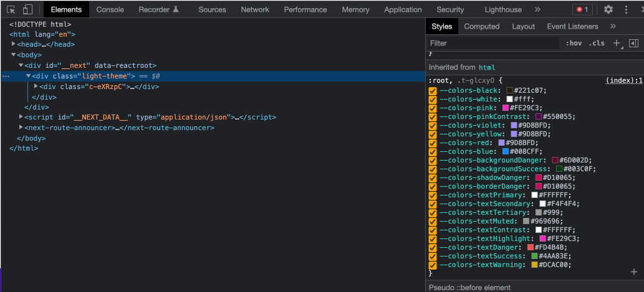
Task: Expand the head element node
Action: [x=14, y=44]
